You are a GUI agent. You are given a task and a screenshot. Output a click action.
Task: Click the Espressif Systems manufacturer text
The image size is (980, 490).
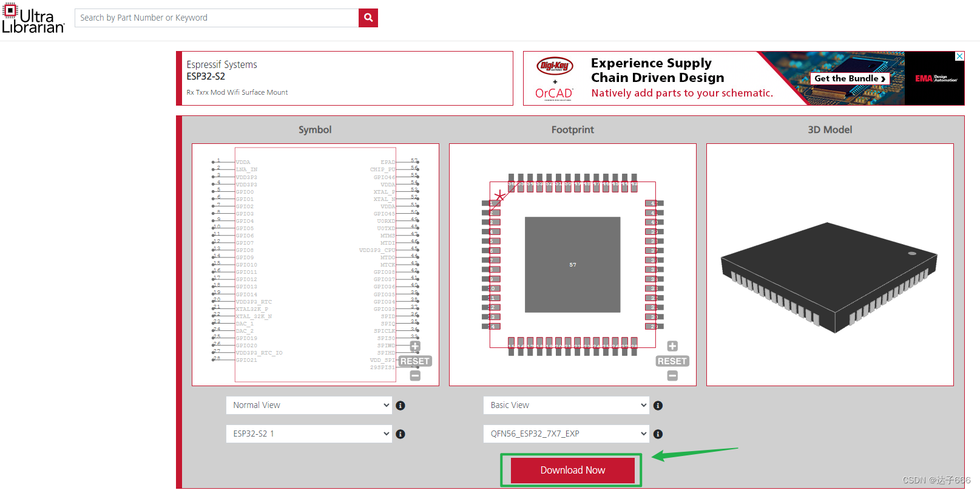(x=221, y=64)
